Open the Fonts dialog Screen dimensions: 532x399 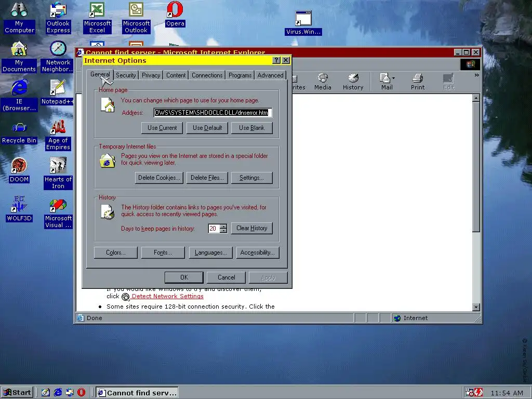[163, 253]
